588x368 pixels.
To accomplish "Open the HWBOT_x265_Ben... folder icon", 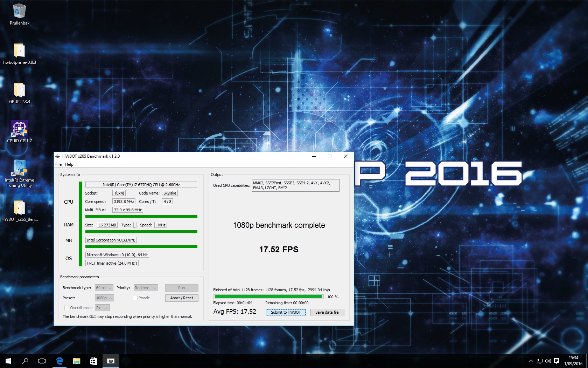I will click(x=20, y=211).
